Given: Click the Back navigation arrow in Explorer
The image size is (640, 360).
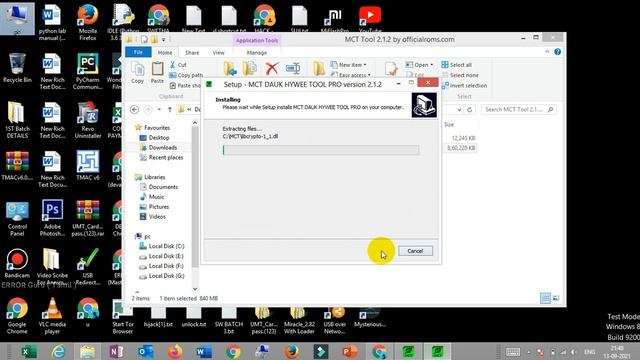Looking at the screenshot, I should [x=134, y=109].
